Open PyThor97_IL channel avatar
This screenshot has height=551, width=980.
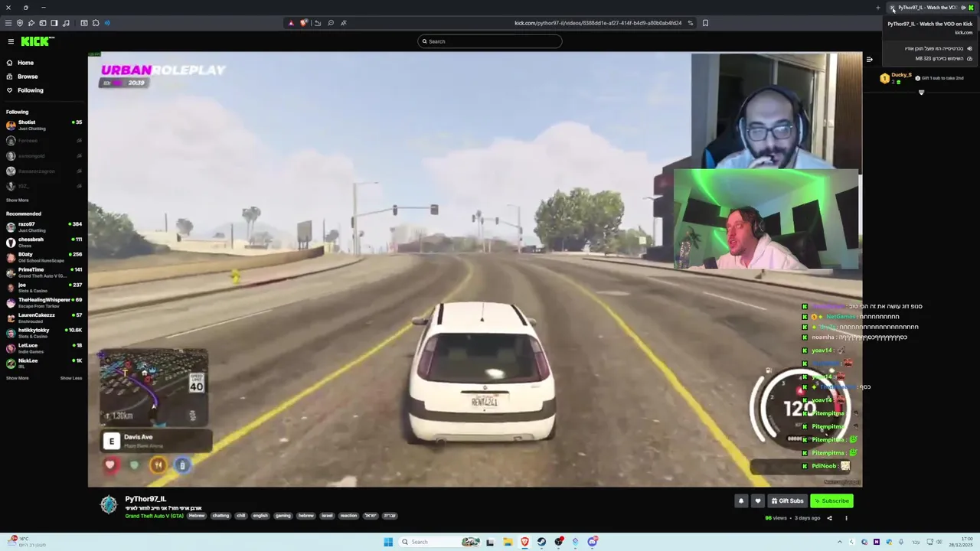tap(109, 504)
